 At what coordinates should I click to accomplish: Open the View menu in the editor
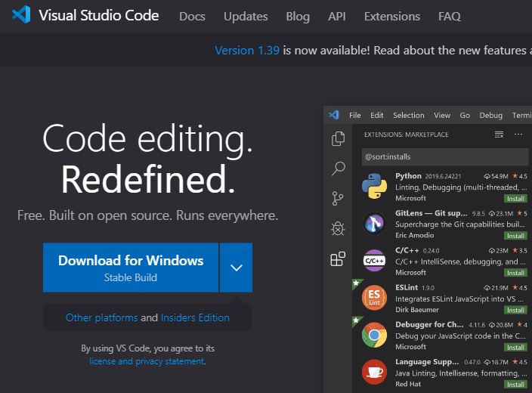(x=442, y=116)
